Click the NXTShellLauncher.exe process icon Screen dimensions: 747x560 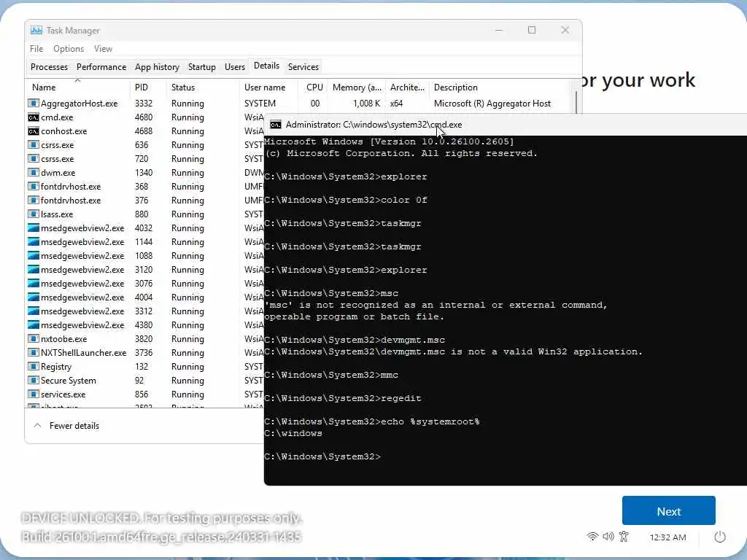[x=34, y=352]
